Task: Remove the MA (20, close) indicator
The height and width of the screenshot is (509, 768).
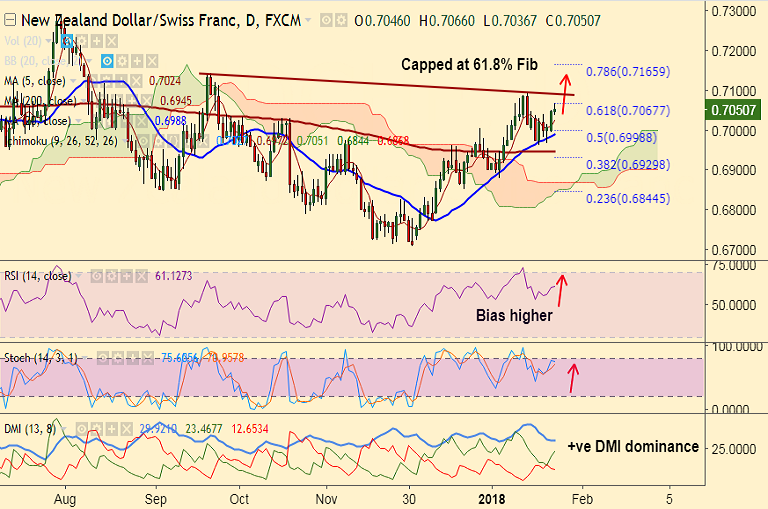Action: tap(141, 121)
